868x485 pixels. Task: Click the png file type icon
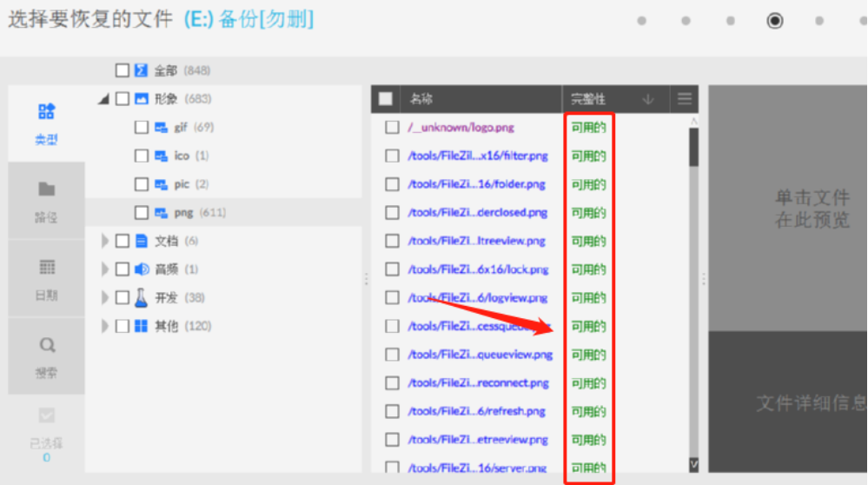(x=161, y=213)
